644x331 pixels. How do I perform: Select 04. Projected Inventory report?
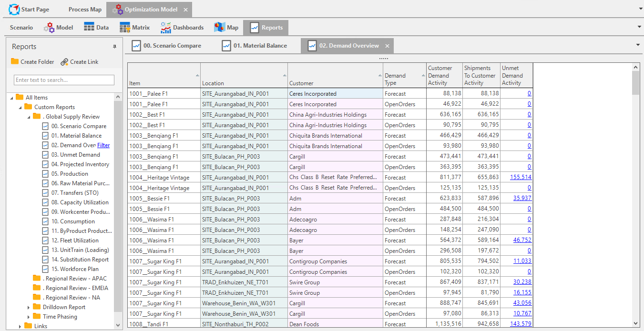[80, 164]
